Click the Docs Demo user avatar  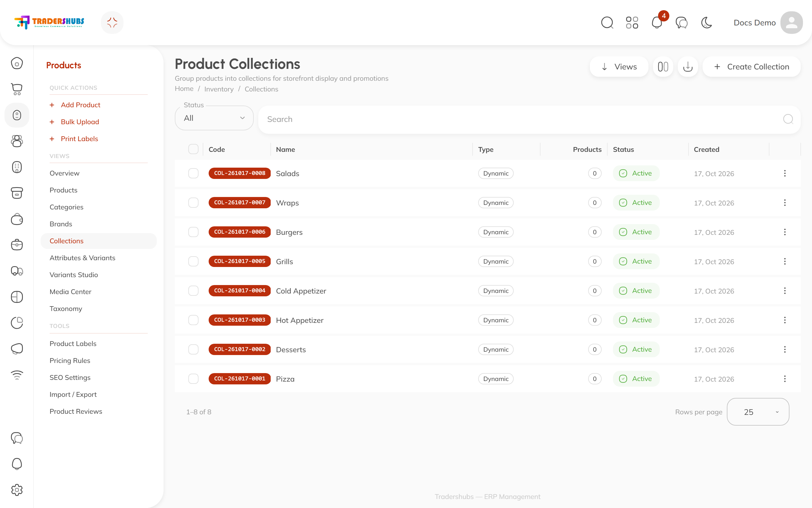tap(791, 23)
